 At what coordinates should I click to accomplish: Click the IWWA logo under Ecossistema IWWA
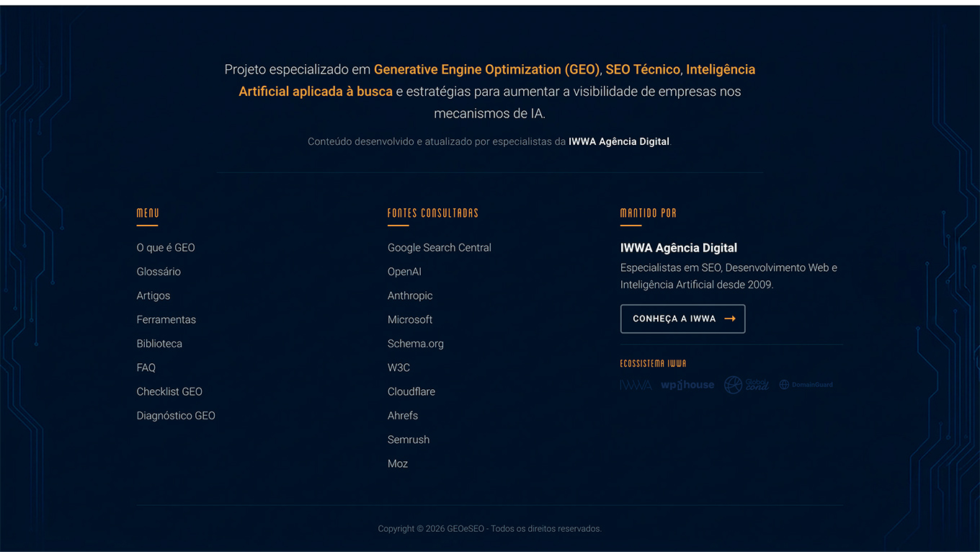pos(636,385)
